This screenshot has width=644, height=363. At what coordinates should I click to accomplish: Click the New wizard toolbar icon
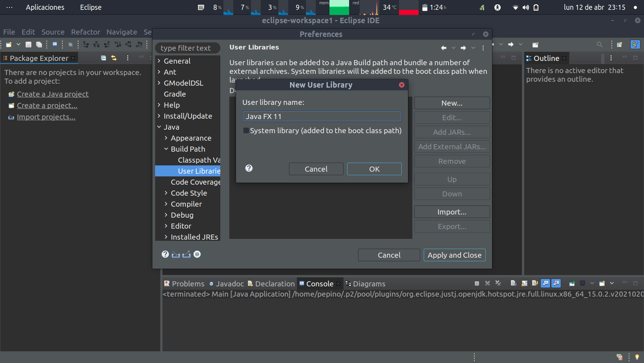pyautogui.click(x=9, y=44)
